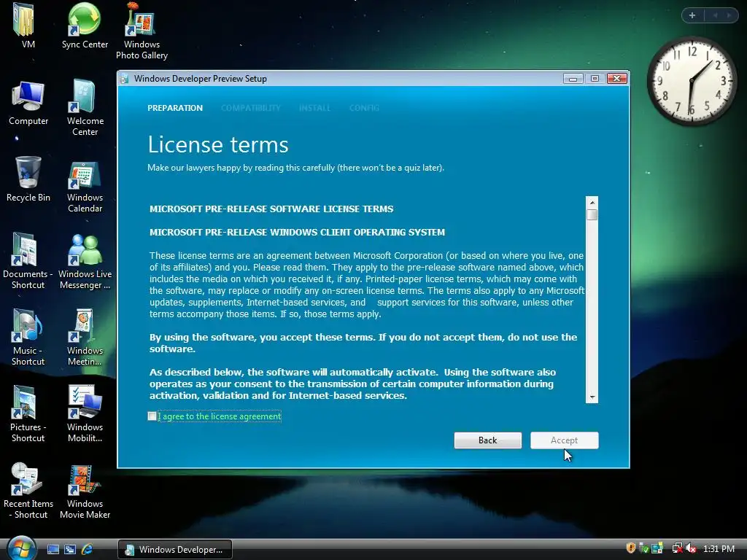This screenshot has height=560, width=747.
Task: Click the 1:31 PM taskbar clock
Action: 719,548
